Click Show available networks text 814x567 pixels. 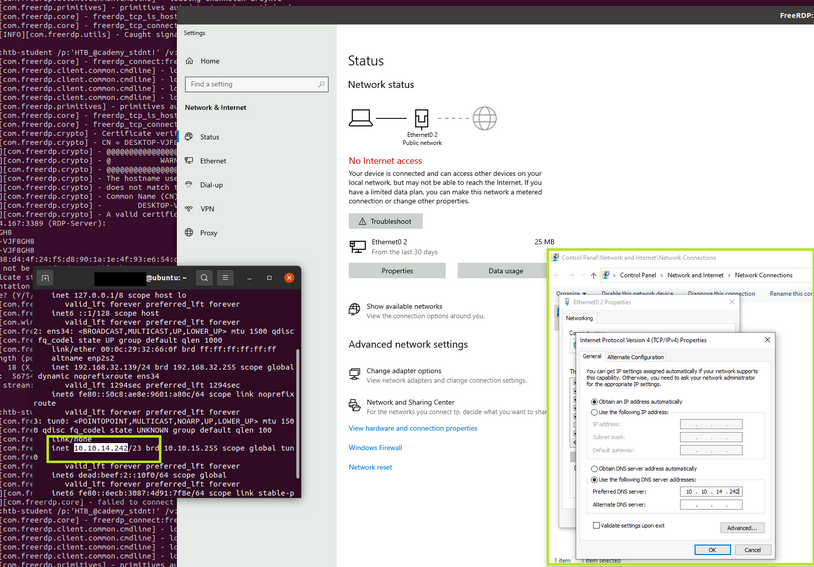pyautogui.click(x=404, y=306)
